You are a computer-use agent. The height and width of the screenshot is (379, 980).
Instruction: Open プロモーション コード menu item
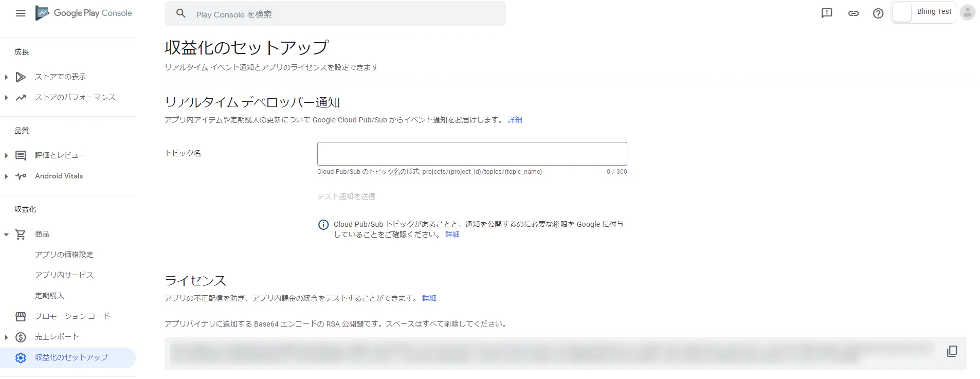72,316
